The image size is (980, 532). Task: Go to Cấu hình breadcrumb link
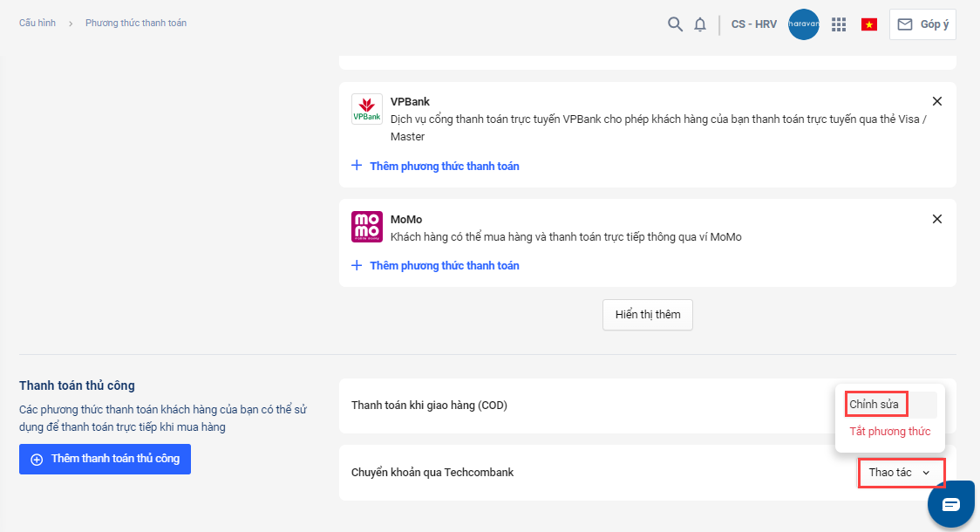pos(37,23)
